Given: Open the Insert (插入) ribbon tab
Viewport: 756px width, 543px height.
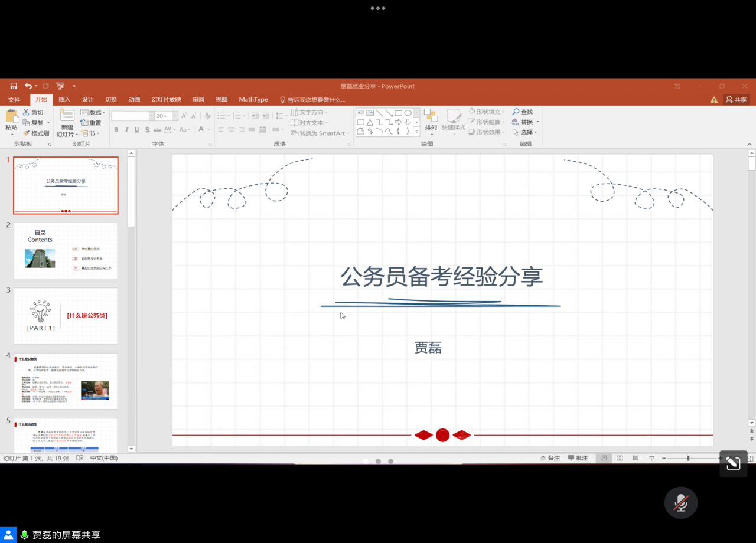Looking at the screenshot, I should (x=64, y=100).
